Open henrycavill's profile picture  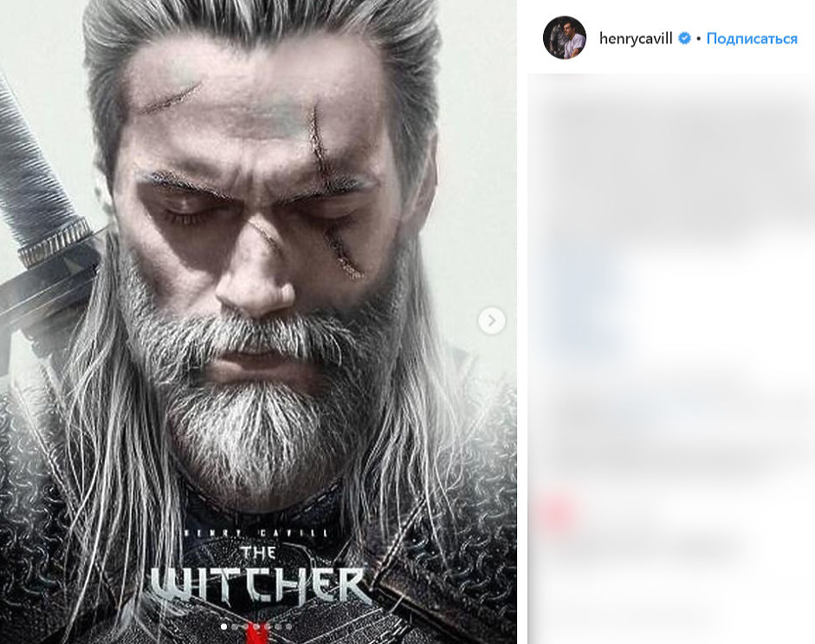click(565, 37)
